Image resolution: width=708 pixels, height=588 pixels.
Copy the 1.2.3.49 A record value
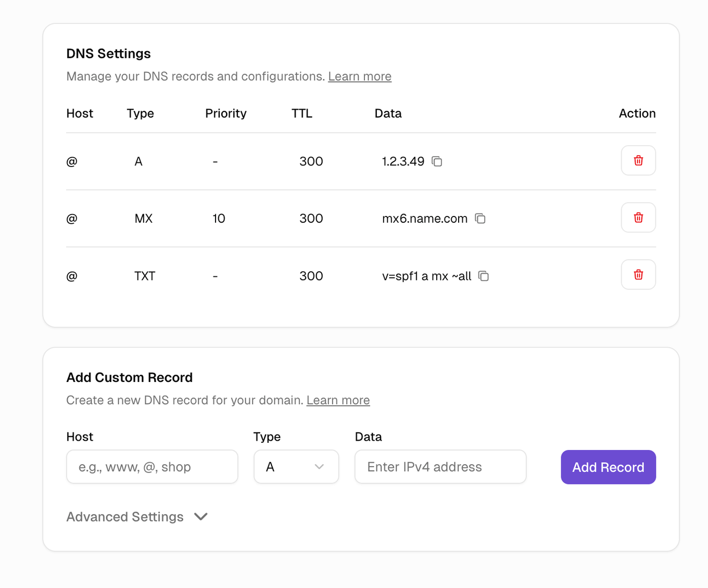click(x=437, y=161)
